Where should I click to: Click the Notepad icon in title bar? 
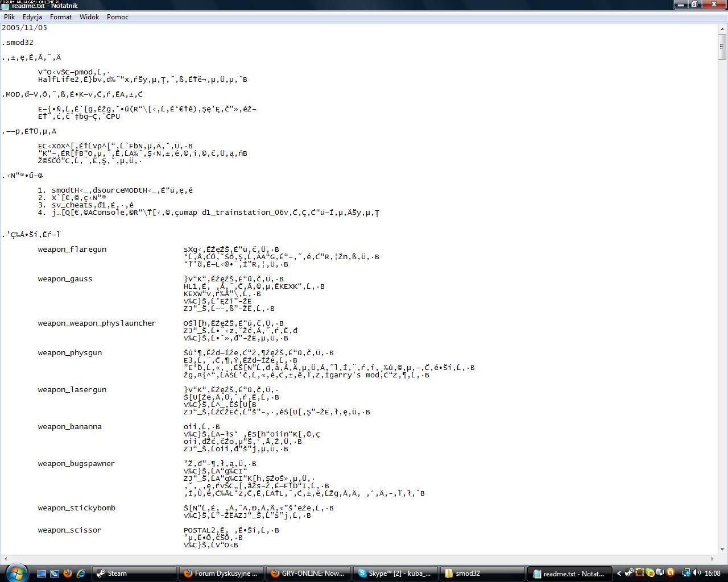click(x=5, y=6)
